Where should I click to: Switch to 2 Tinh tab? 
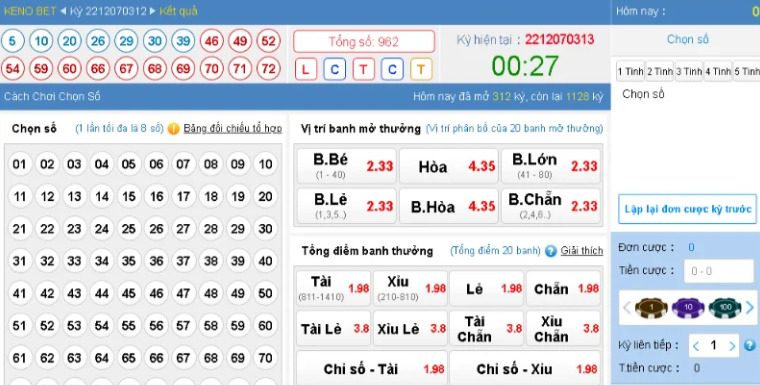[660, 72]
